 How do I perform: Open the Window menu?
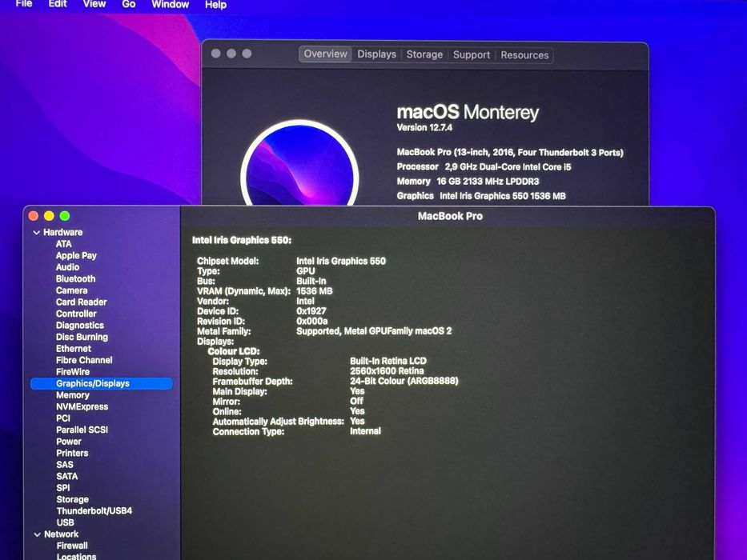(x=170, y=4)
